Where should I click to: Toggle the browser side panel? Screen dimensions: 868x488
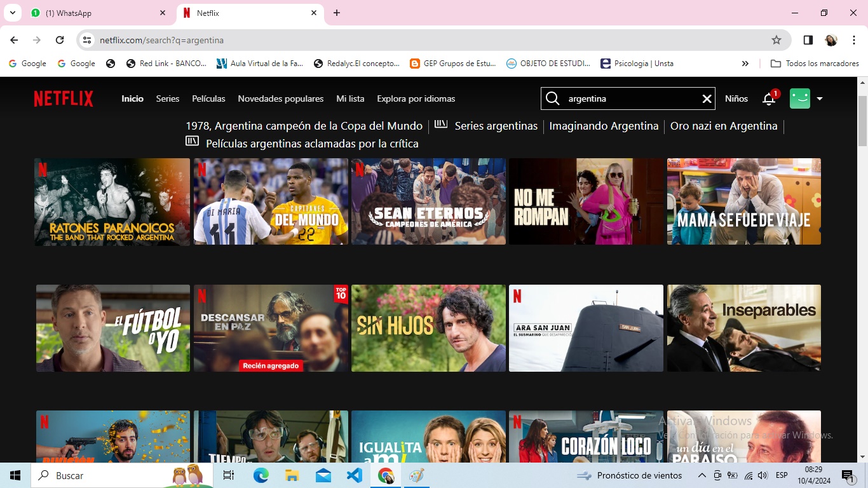808,40
